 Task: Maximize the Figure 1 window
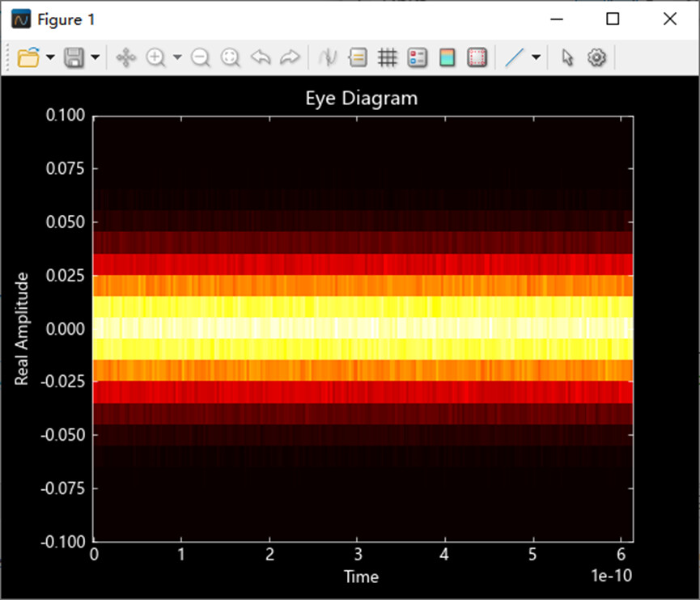[x=613, y=19]
